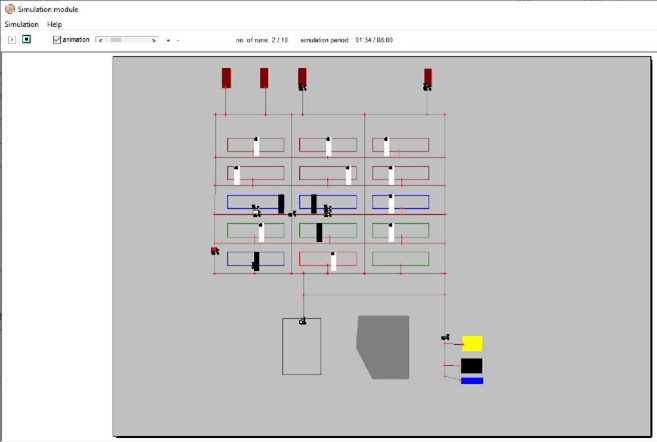Open the Help menu
Screen dimensions: 657x442
click(x=54, y=24)
